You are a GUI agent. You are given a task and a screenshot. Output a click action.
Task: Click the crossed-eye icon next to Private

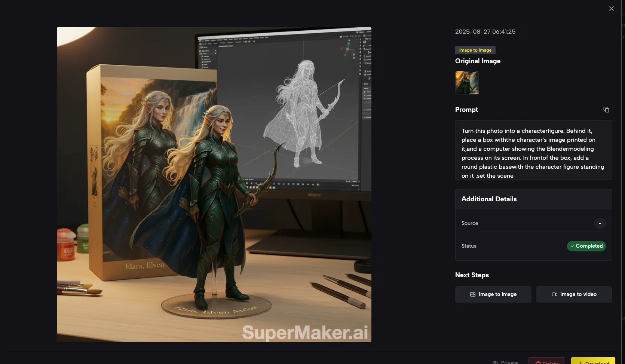[x=495, y=363]
